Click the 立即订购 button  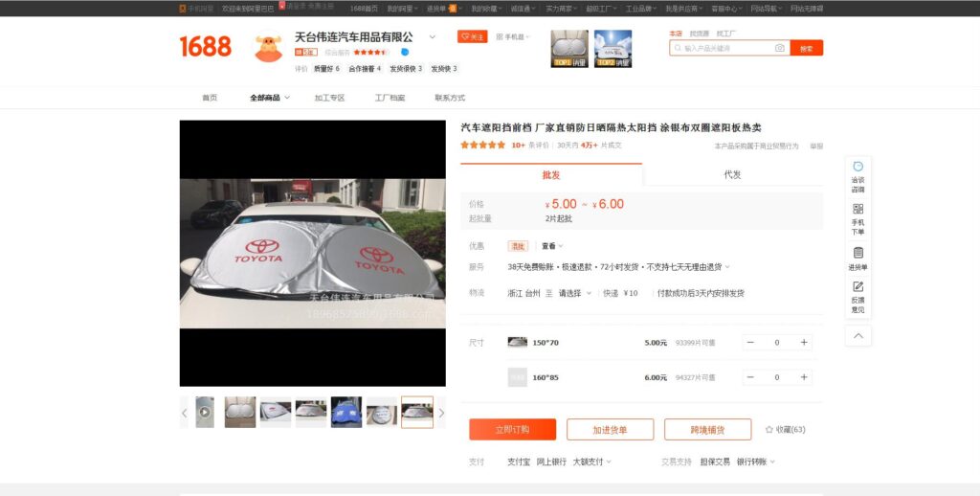513,430
